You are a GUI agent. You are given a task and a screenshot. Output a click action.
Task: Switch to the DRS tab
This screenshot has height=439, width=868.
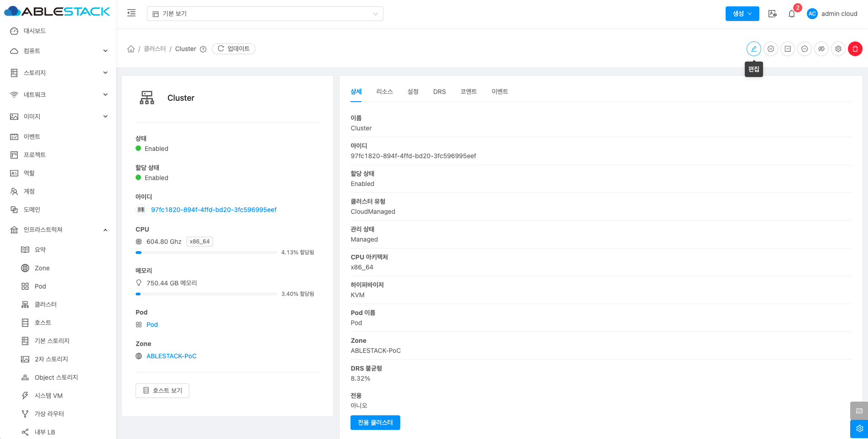click(x=439, y=92)
